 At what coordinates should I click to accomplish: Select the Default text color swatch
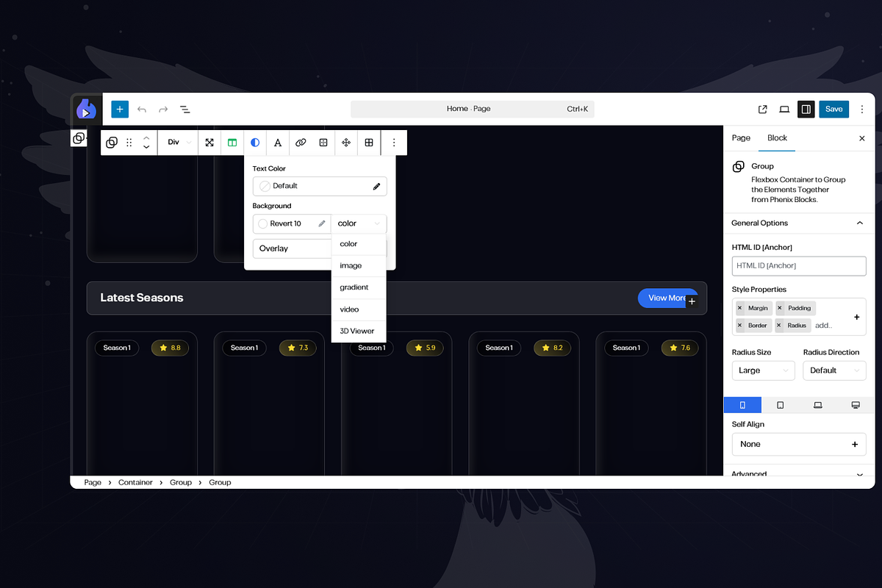coord(265,186)
